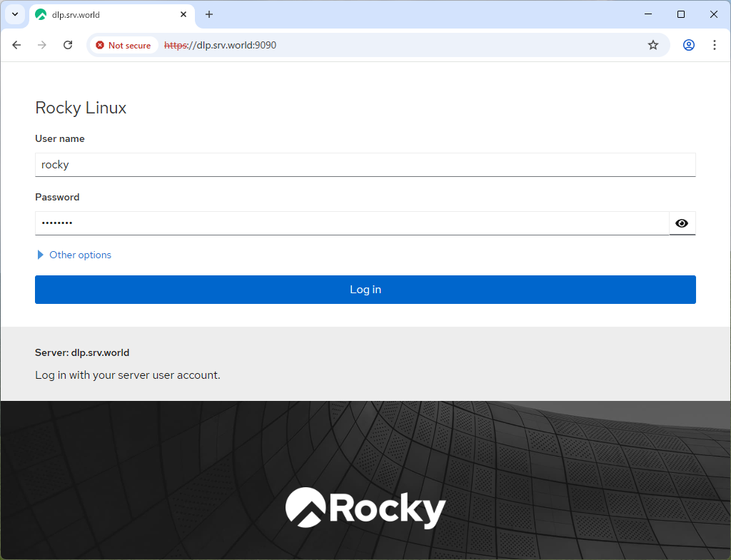Bookmark this page with the star icon
Screen dimensions: 731x560
pyautogui.click(x=652, y=44)
